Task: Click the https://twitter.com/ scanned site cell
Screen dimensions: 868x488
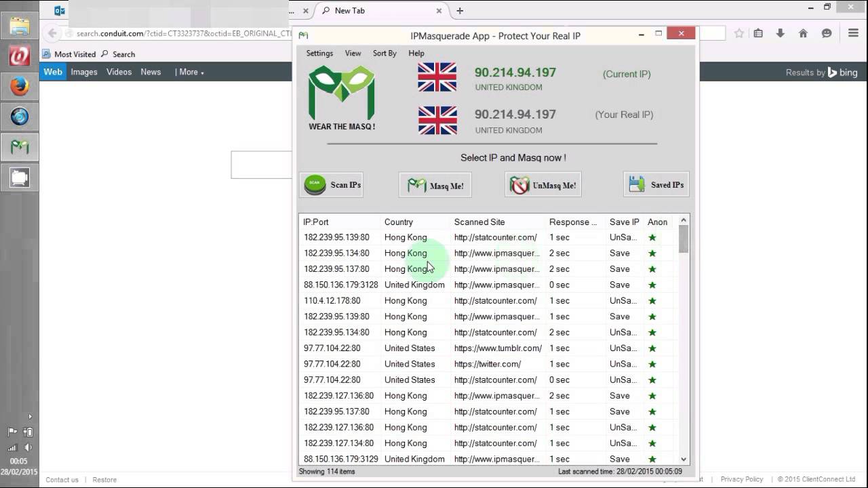Action: coord(488,364)
